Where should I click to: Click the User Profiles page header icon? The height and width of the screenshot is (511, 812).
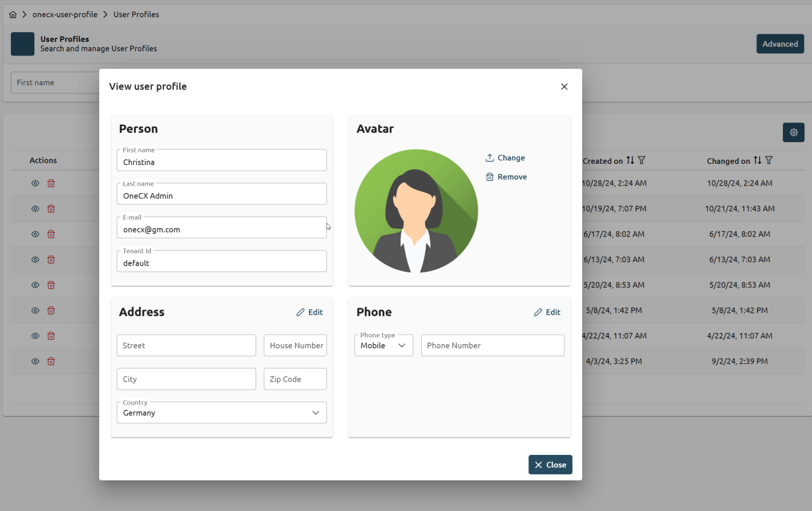(x=23, y=44)
